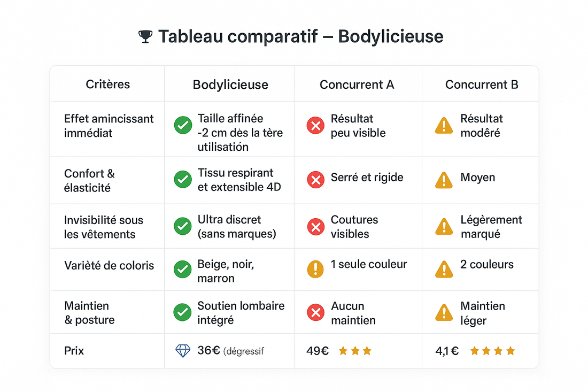Click the green check beside Soutien lombaire intégré
The height and width of the screenshot is (392, 588).
click(183, 312)
